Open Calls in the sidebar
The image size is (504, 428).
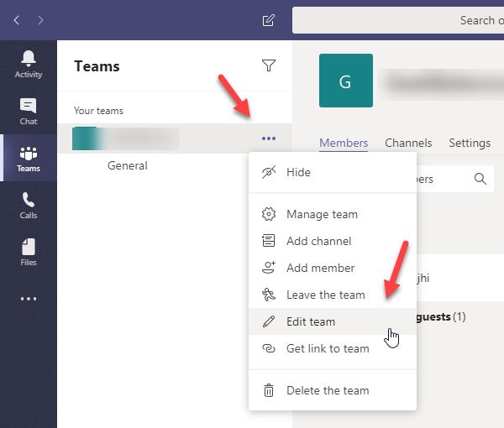click(x=29, y=206)
